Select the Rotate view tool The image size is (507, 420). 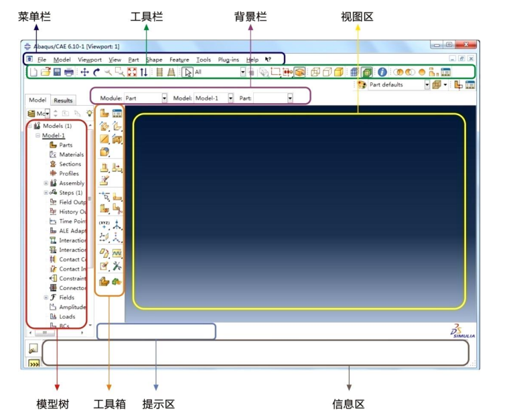[x=96, y=72]
